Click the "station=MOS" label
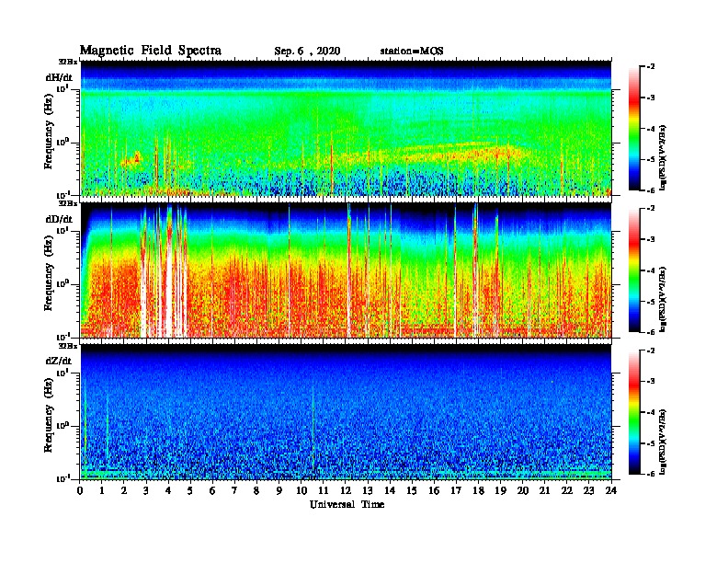Screen dimensions: 728x563 click(x=412, y=52)
